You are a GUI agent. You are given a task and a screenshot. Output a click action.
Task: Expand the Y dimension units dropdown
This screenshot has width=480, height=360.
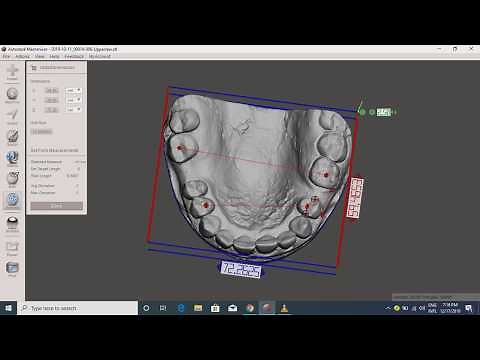(73, 100)
